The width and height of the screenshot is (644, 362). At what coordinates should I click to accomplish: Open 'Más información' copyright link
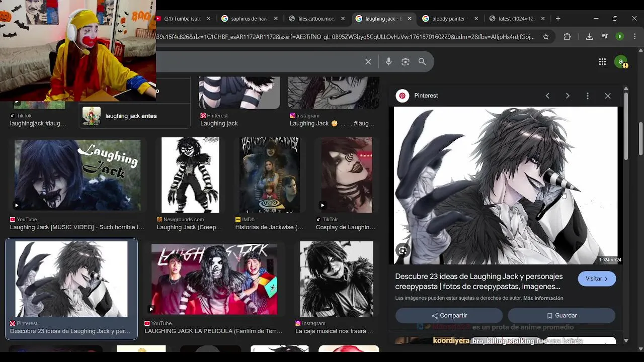543,298
